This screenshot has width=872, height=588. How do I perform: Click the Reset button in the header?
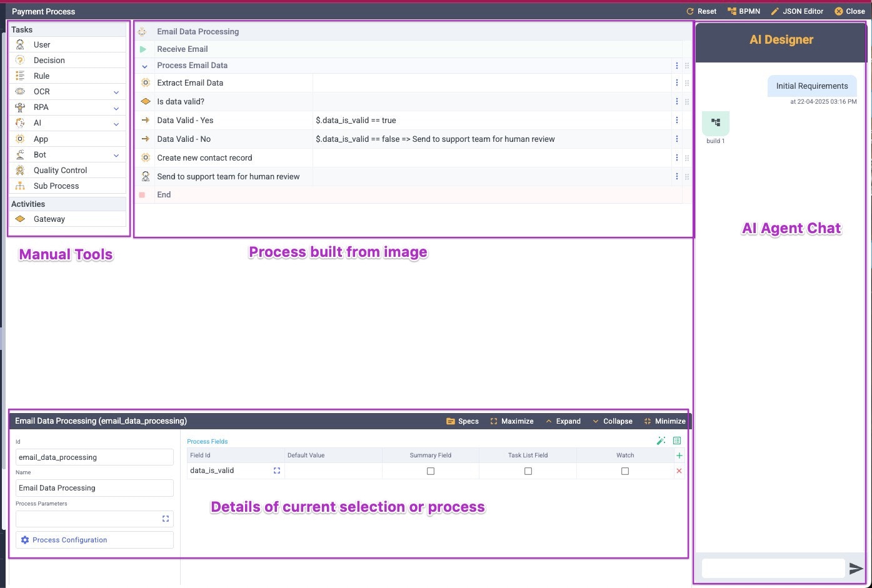703,11
